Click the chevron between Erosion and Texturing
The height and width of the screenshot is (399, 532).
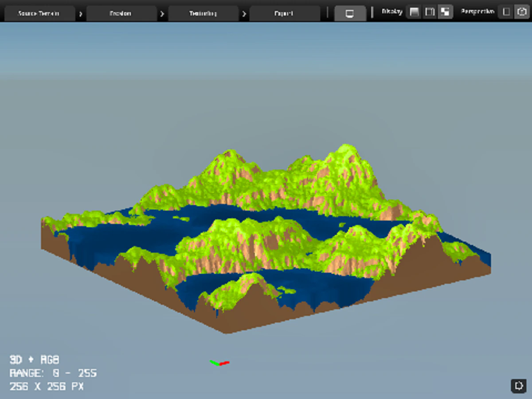click(162, 14)
